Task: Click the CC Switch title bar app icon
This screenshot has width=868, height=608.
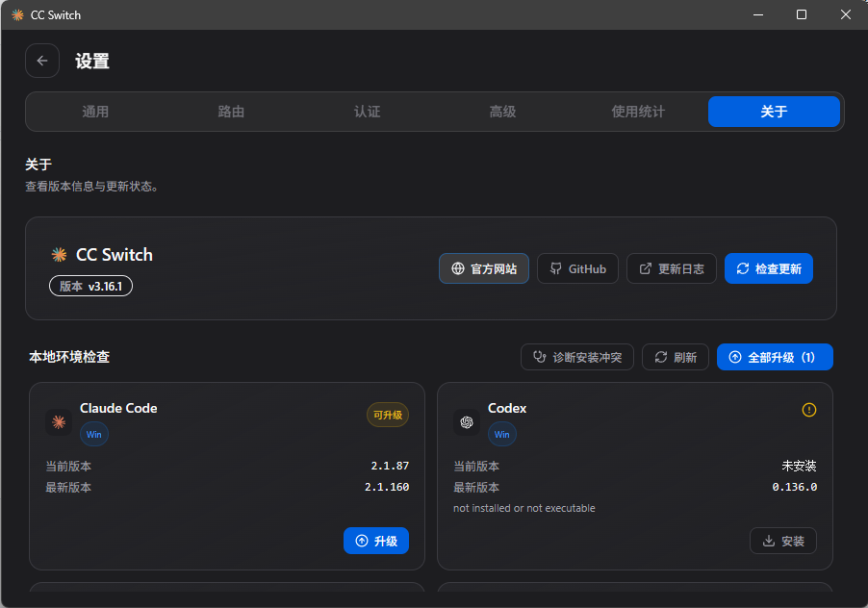Action: 17,15
